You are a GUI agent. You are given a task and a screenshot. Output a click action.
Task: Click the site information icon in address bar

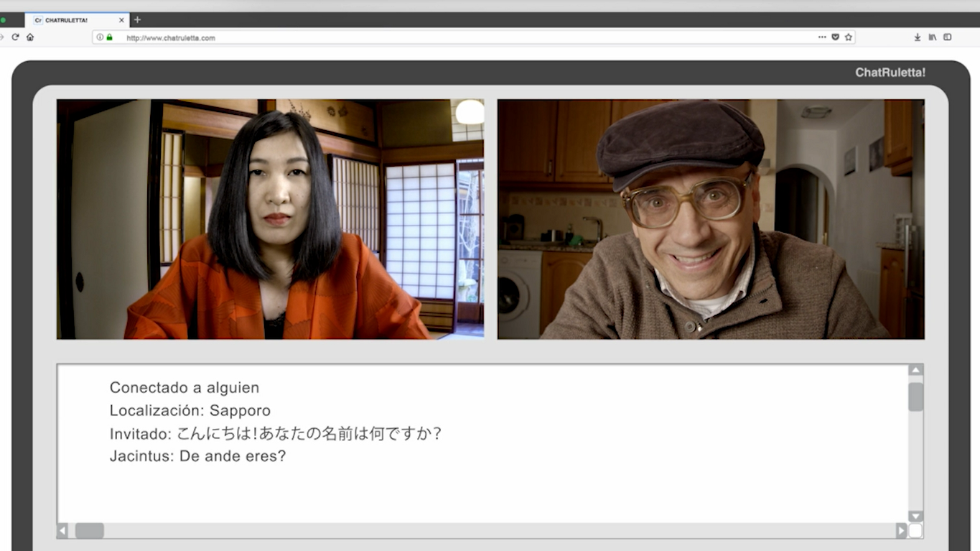click(x=101, y=37)
